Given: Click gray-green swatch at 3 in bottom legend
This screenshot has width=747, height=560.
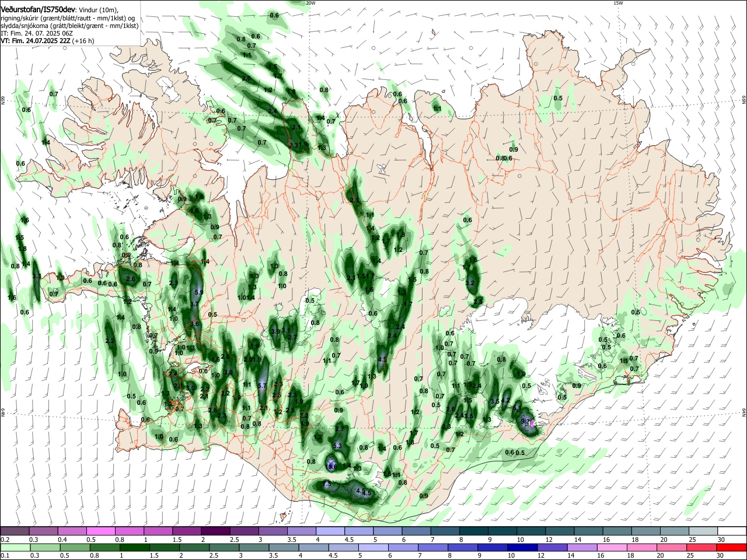Looking at the screenshot, I should [x=254, y=547].
